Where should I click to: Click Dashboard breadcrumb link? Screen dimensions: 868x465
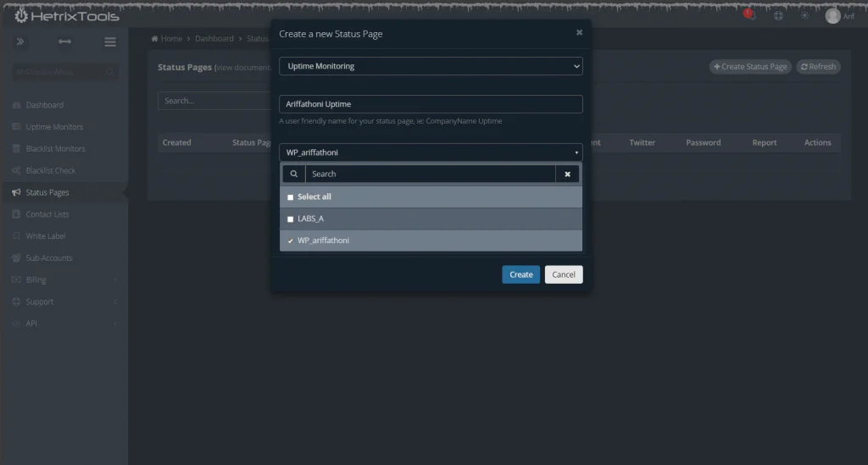(x=214, y=39)
